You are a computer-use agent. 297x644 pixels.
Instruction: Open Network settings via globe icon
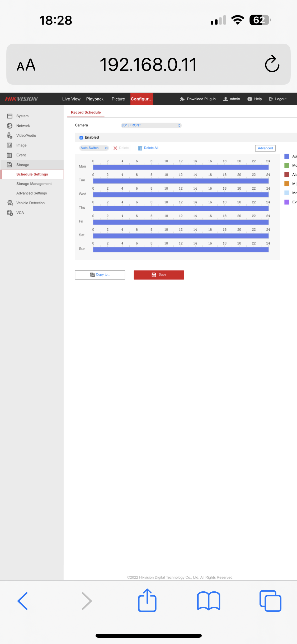tap(10, 126)
